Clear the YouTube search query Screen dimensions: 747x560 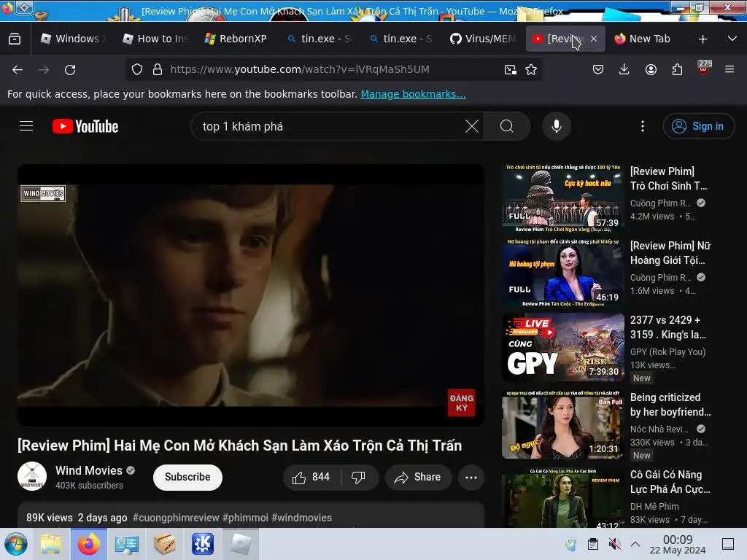[472, 126]
